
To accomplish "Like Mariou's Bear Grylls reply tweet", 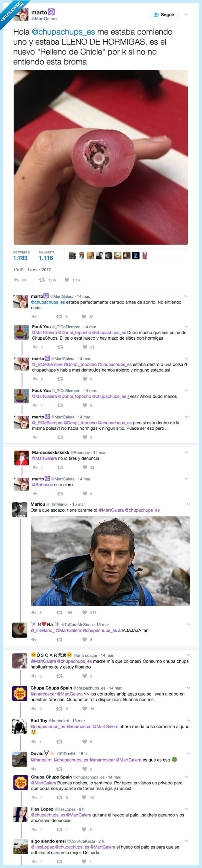I will point(85,613).
